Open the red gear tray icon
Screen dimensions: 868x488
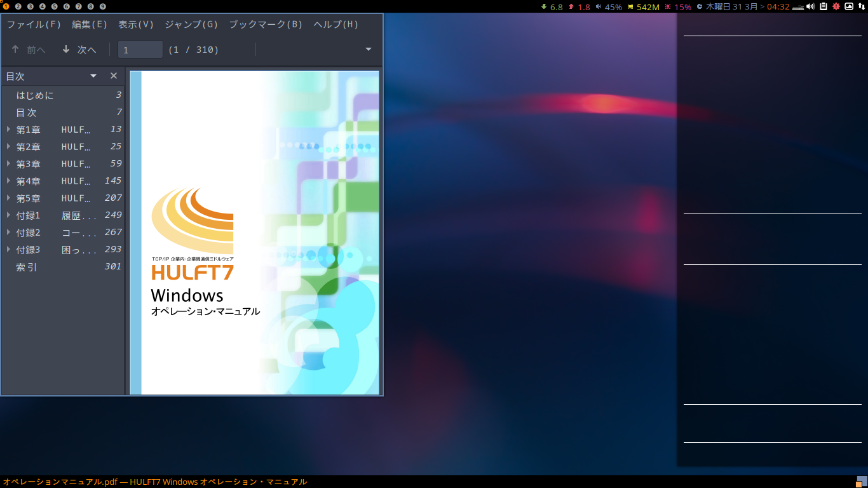[x=836, y=6]
